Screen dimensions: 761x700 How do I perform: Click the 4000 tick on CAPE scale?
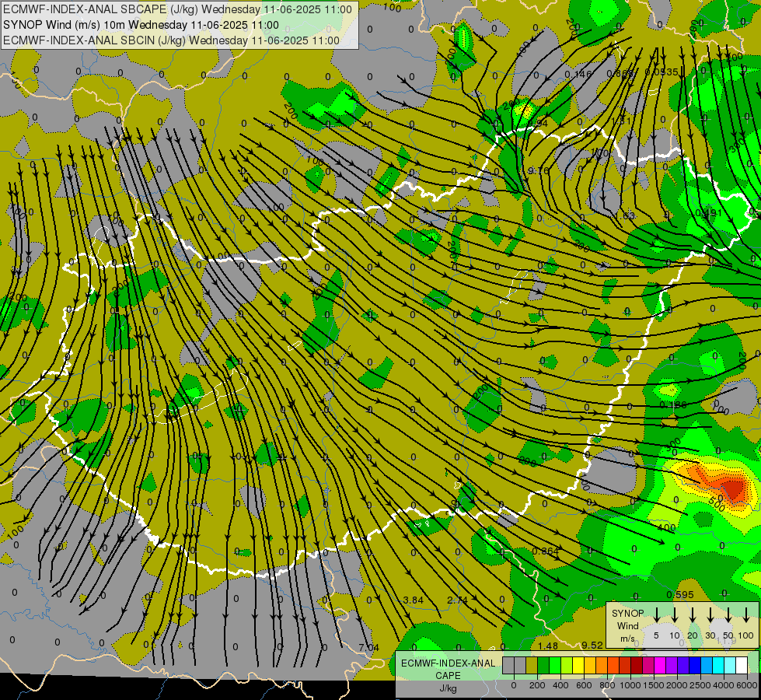pyautogui.click(x=724, y=685)
